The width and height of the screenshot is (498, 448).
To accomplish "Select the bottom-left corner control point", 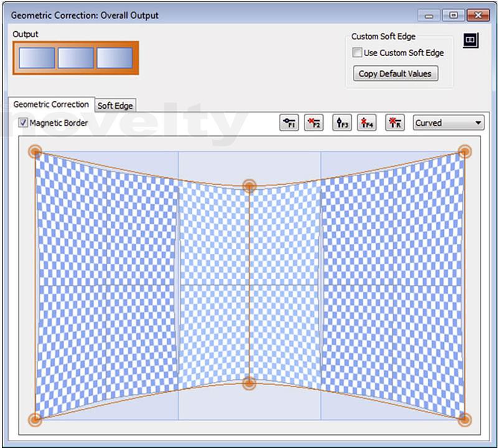I will point(35,419).
